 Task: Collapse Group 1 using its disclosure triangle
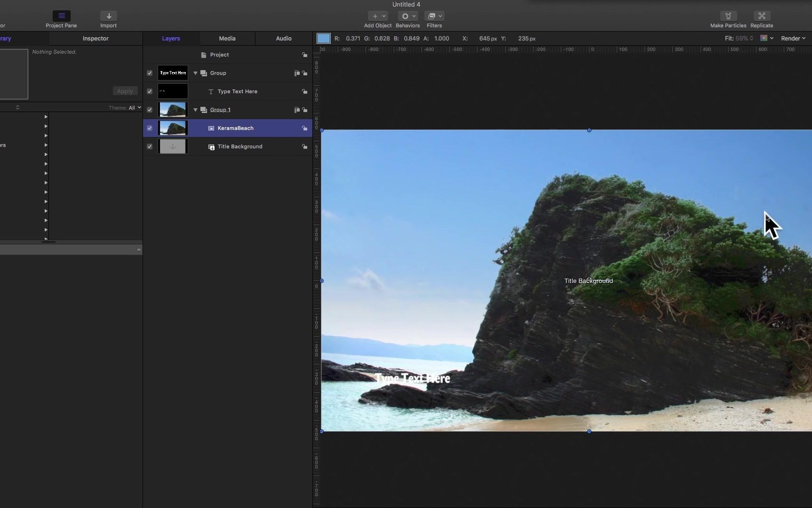195,110
